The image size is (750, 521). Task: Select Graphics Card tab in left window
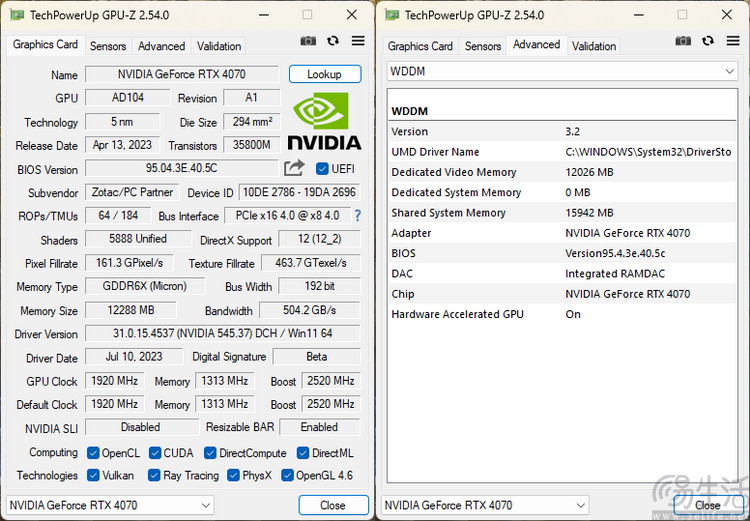45,45
